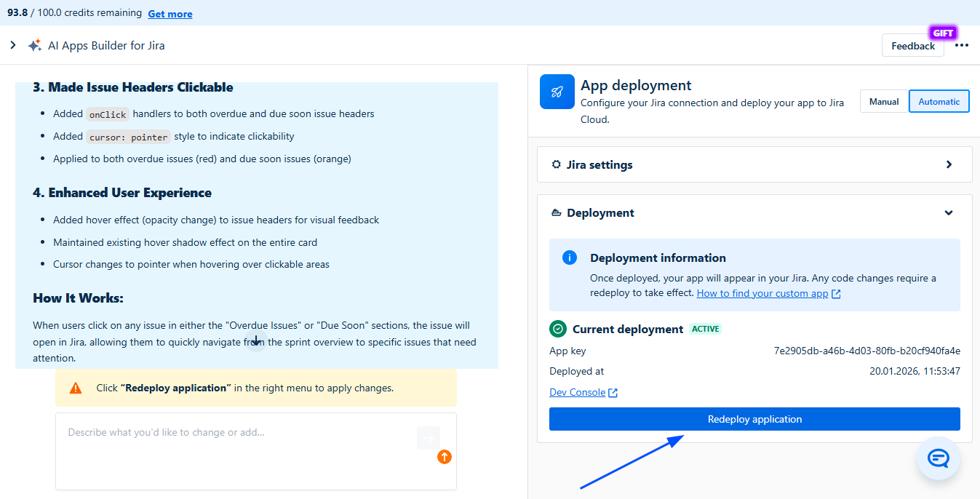Click Get more credits link
This screenshot has height=499, width=980.
[x=170, y=14]
